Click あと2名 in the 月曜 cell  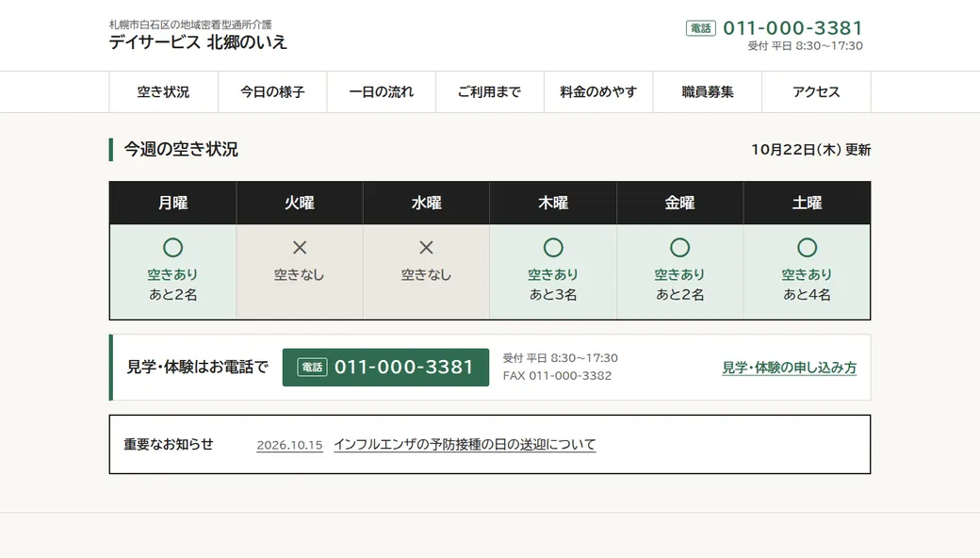[x=173, y=294]
